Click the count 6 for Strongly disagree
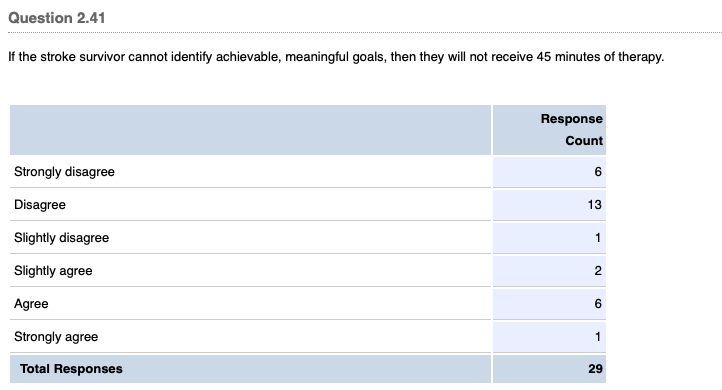Image resolution: width=722 pixels, height=390 pixels. tap(598, 172)
